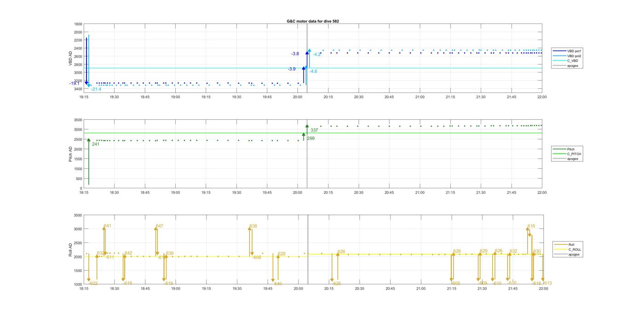Viewport: 644px width, 319px height.
Task: Click the '-611' annotation in the Roll plot
Action: 109,257
